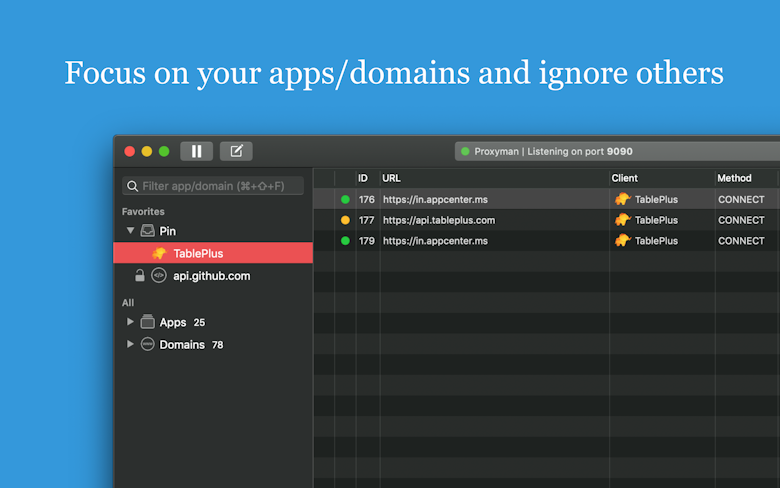This screenshot has width=780, height=488.
Task: Click ID cell 179
Action: 367,241
